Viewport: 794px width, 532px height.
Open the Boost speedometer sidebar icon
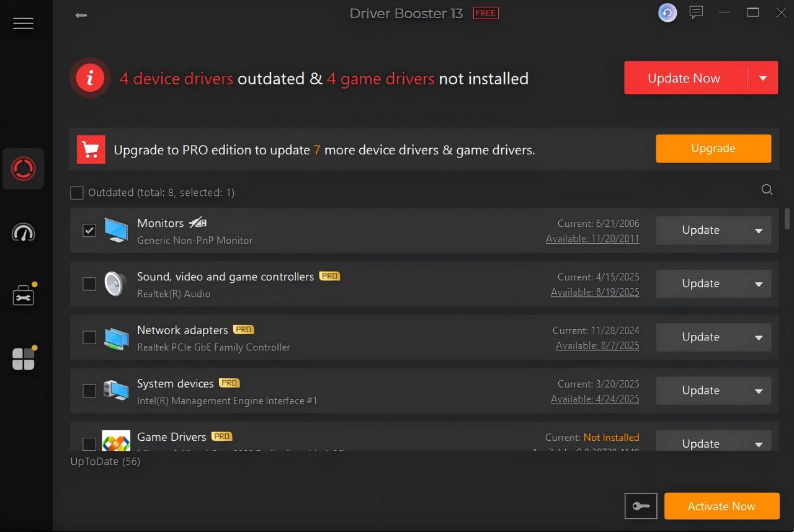pyautogui.click(x=24, y=233)
